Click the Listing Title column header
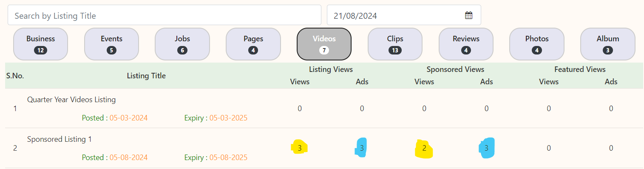Viewport: 644px width, 169px height. [x=146, y=76]
